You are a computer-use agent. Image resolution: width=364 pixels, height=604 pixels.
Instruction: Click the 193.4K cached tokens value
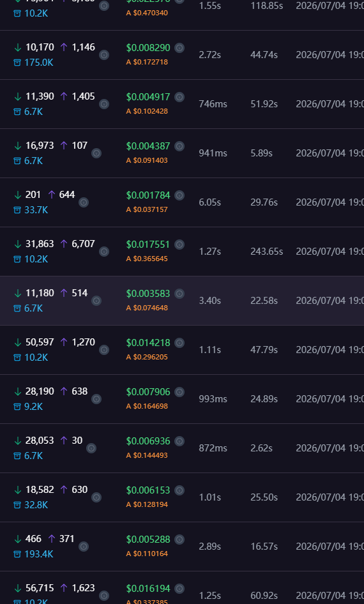pos(39,554)
